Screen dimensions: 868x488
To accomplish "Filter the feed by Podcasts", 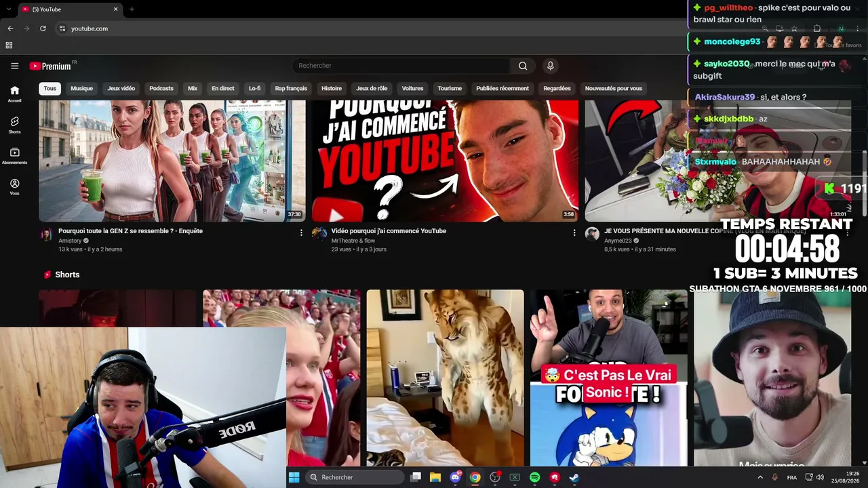I will point(161,88).
